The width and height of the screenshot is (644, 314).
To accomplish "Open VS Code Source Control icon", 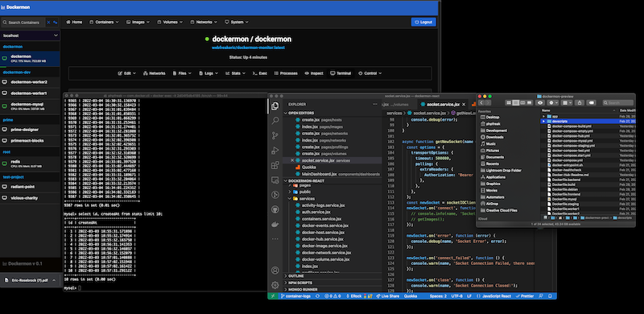I will point(275,135).
